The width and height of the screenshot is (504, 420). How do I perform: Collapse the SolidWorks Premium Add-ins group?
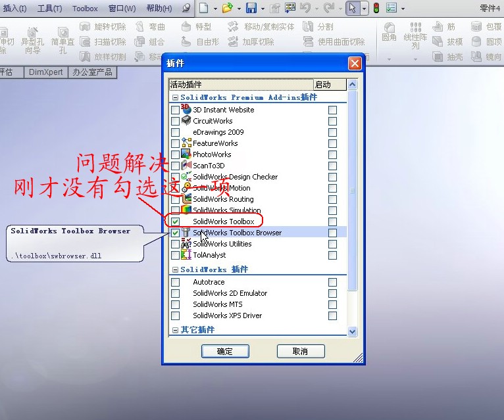175,97
